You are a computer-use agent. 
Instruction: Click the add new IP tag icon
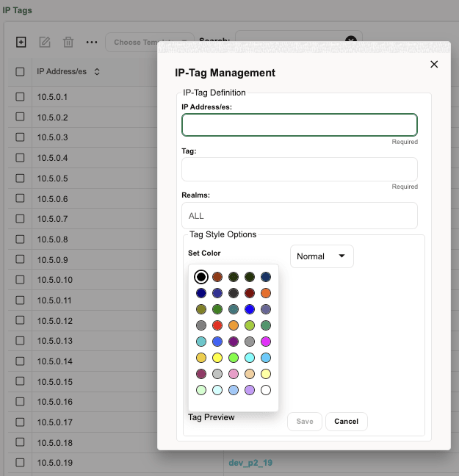tap(21, 42)
